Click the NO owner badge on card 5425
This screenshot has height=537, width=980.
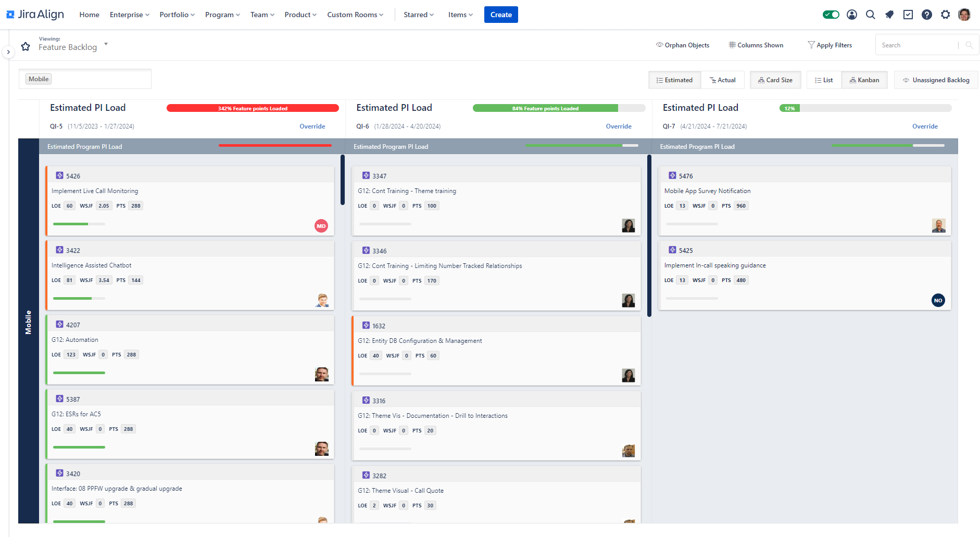coord(938,300)
